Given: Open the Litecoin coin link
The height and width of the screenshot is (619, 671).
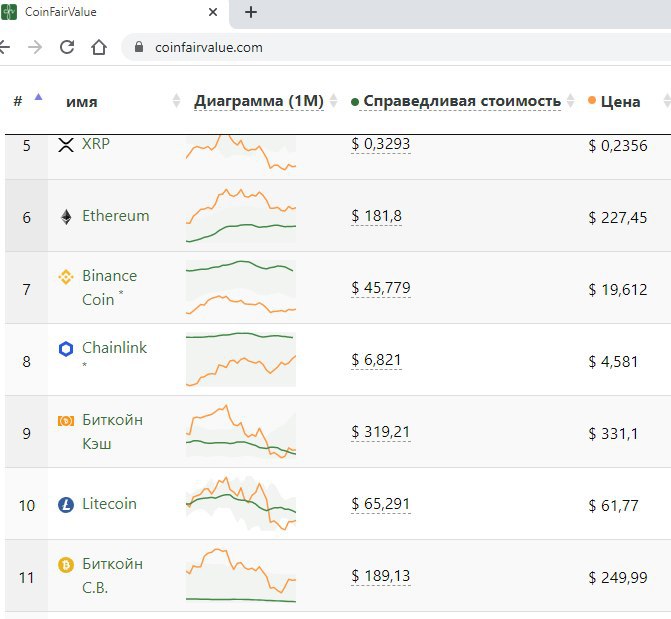Looking at the screenshot, I should click(110, 504).
